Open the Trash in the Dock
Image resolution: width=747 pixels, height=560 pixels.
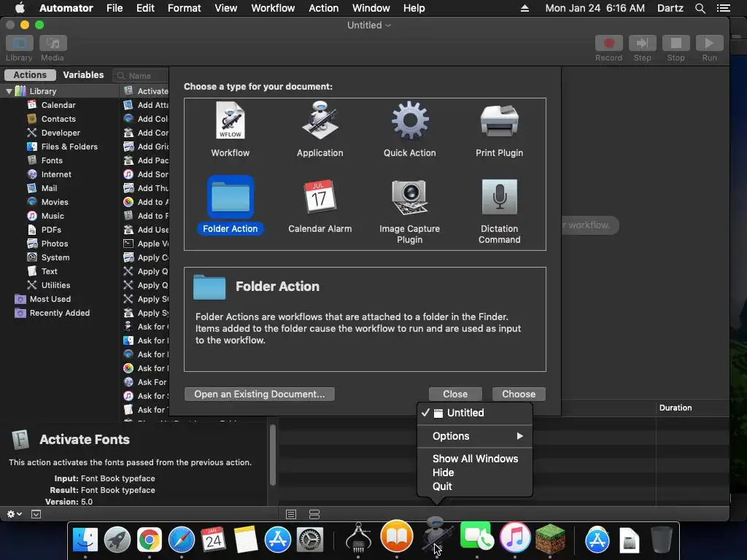[x=661, y=540]
